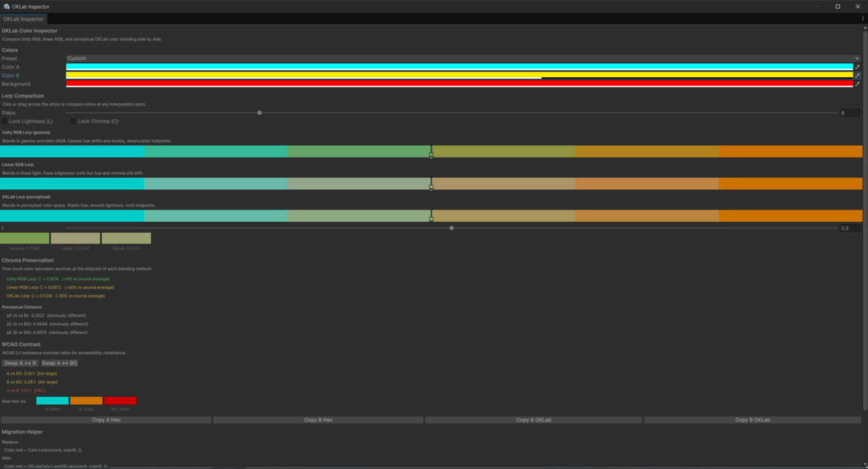Click the 'Lerp Comparison' heading
Screen dimensions: 868x469
click(22, 95)
